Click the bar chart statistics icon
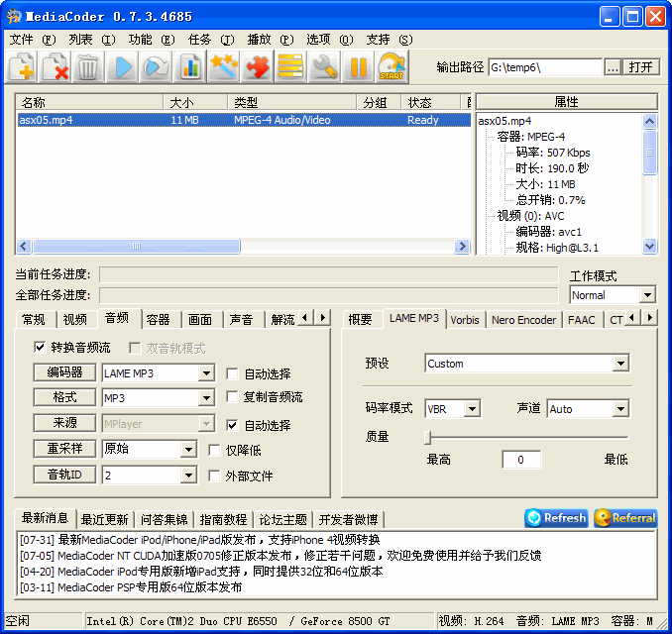Screen dimensions: 672x634 point(190,66)
